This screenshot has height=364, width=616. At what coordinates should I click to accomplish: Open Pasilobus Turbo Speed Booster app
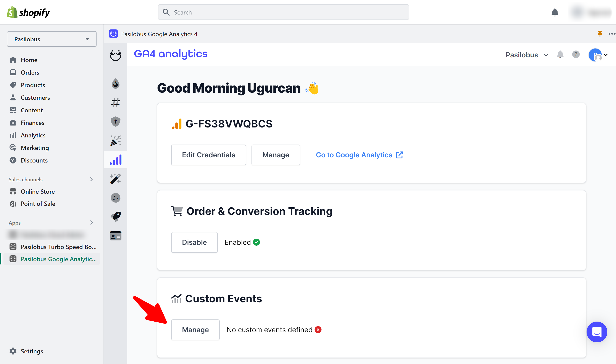pyautogui.click(x=58, y=247)
